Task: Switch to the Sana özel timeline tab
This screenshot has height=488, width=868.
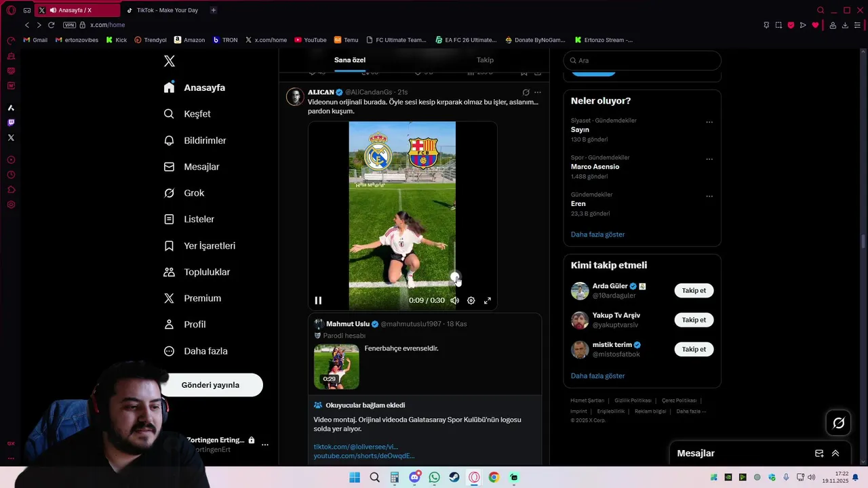Action: [350, 60]
